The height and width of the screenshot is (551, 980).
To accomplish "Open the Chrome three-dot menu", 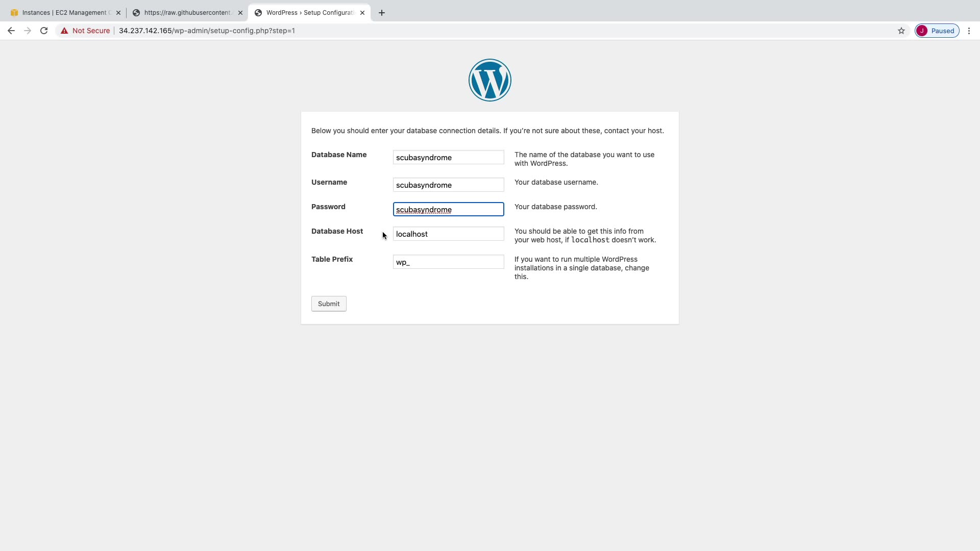I will click(969, 31).
